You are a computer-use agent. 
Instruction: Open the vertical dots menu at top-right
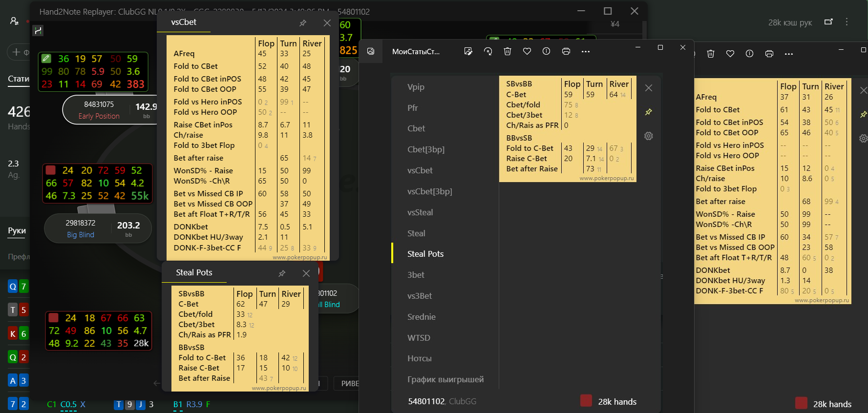pyautogui.click(x=847, y=22)
